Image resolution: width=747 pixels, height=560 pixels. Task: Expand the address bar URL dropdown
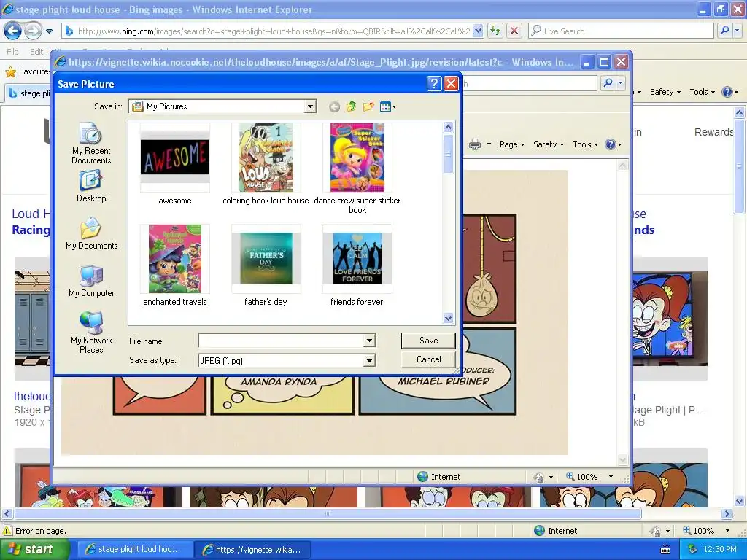(x=479, y=31)
